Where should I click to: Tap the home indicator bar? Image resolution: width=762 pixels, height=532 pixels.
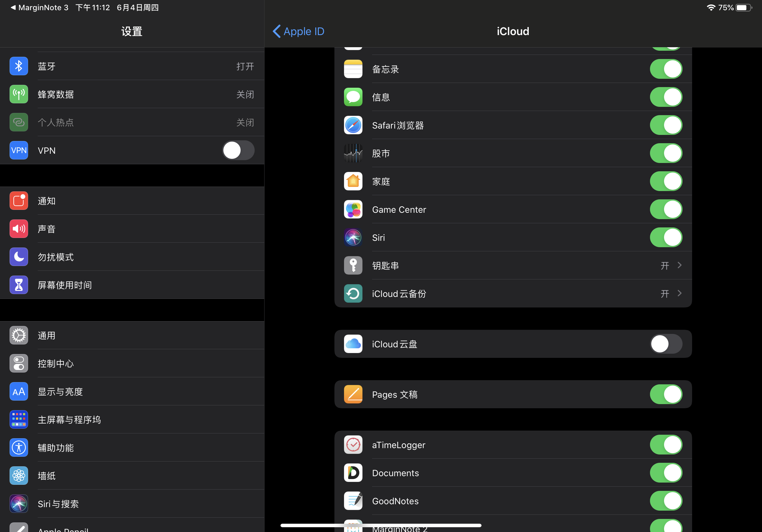381,525
